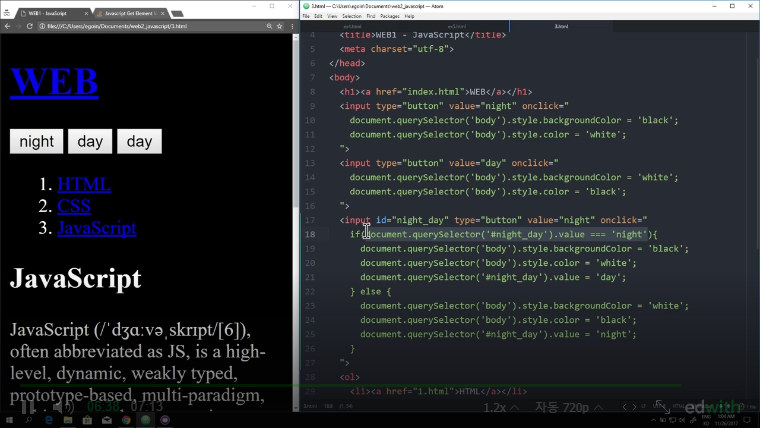Open Atom's Edit menu

coord(318,16)
